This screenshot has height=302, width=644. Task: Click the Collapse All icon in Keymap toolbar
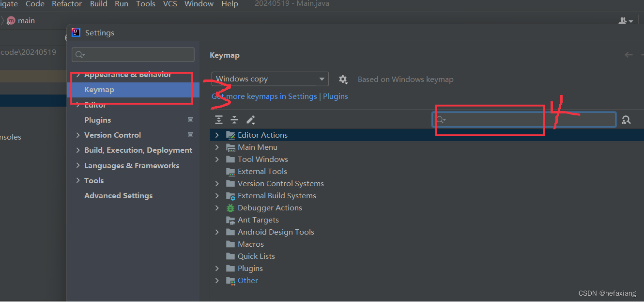[x=234, y=120]
